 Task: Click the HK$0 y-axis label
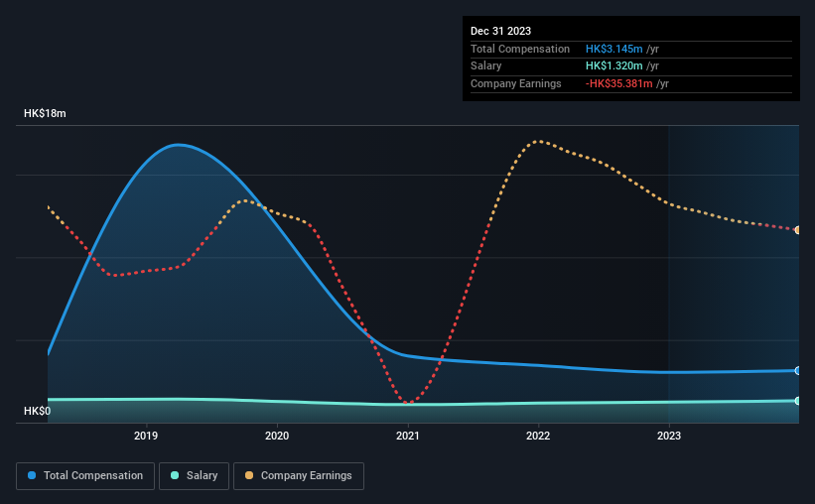(38, 411)
